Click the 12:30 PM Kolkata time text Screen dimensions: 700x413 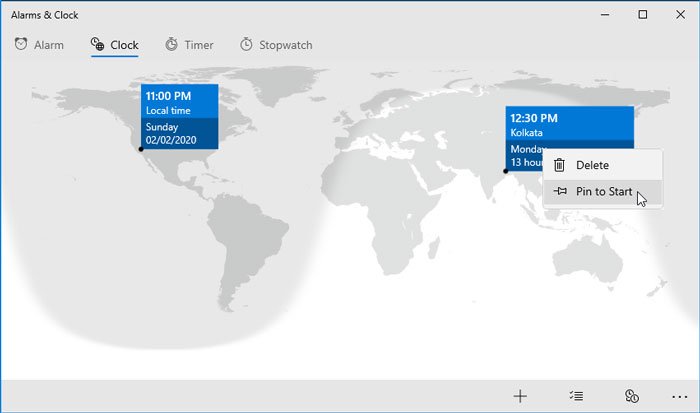pos(534,118)
